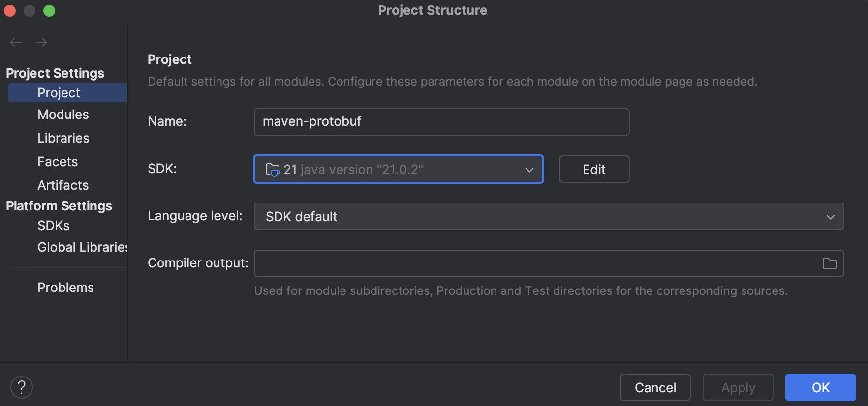Click the back navigation arrow

click(15, 42)
